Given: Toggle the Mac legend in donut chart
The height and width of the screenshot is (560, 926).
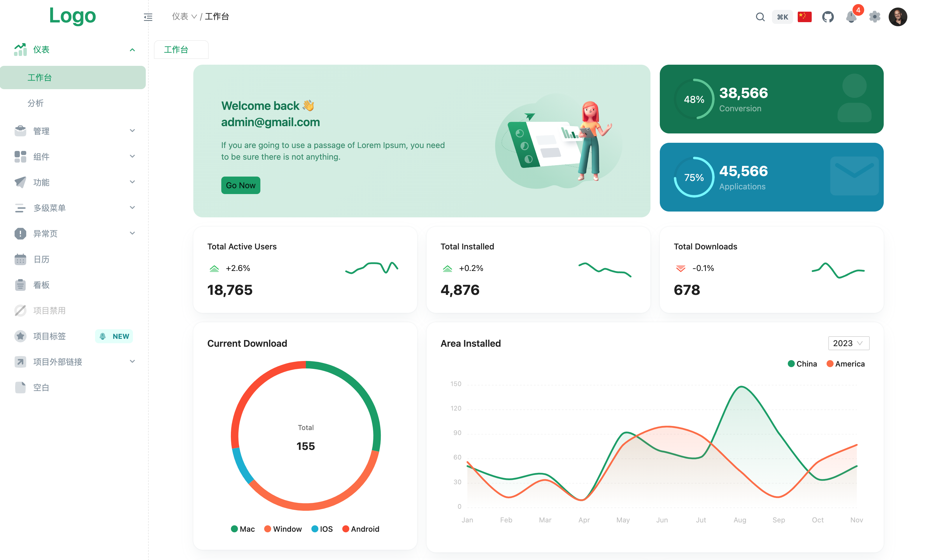Looking at the screenshot, I should pos(243,529).
